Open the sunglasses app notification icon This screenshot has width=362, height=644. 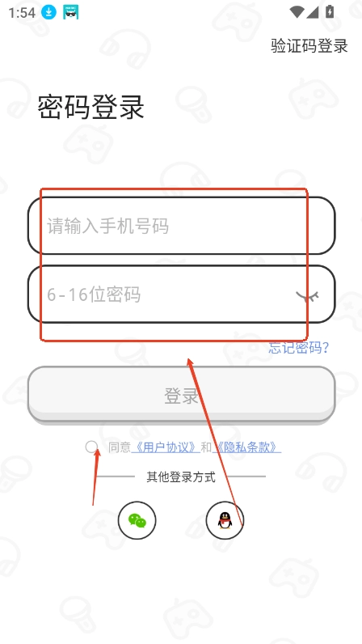70,12
